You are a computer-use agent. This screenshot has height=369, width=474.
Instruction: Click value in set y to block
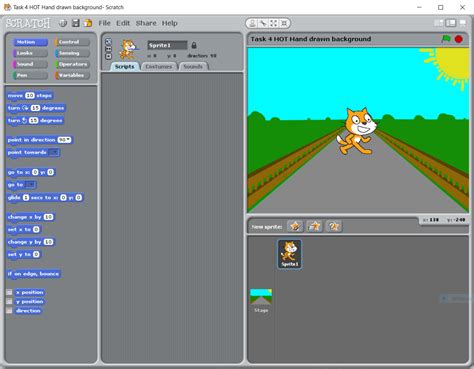pyautogui.click(x=36, y=254)
